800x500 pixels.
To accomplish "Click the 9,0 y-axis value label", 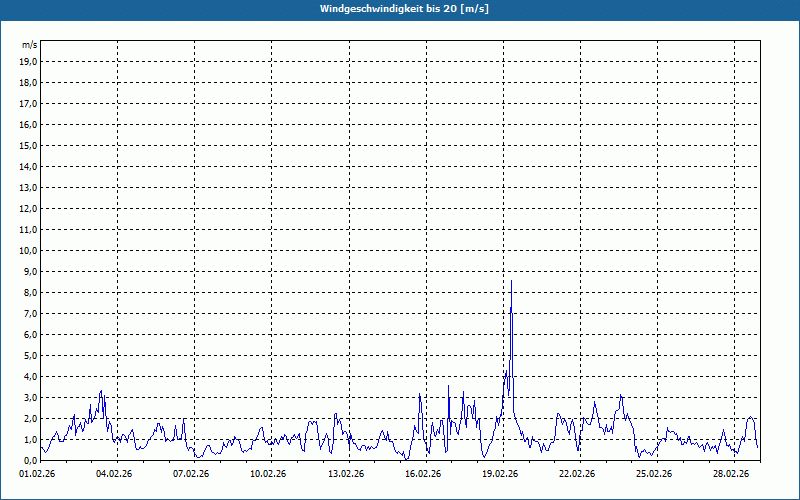I will click(30, 272).
